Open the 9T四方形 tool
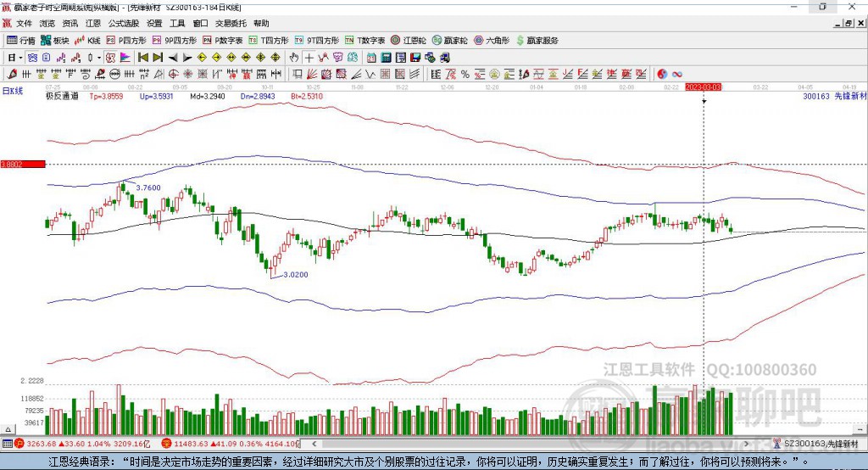Viewport: 868px width, 470px height. tap(316, 41)
